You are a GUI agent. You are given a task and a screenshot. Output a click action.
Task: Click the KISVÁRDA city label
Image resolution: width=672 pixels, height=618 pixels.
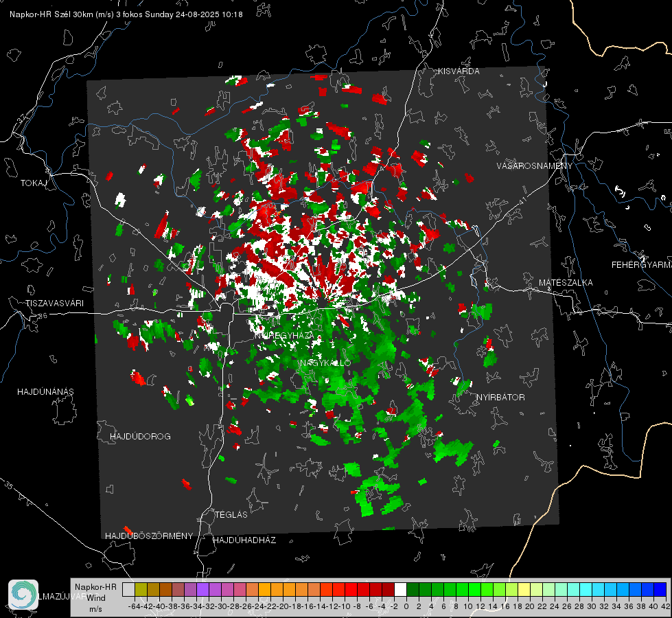point(459,71)
